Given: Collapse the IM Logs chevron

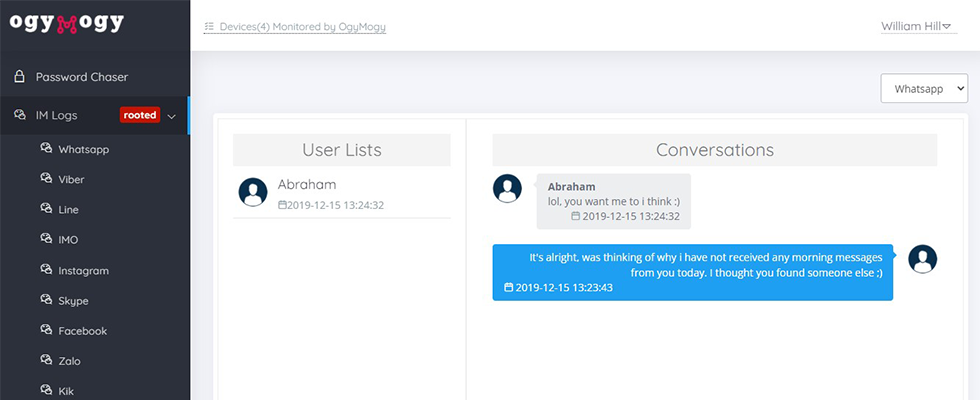Looking at the screenshot, I should (172, 116).
